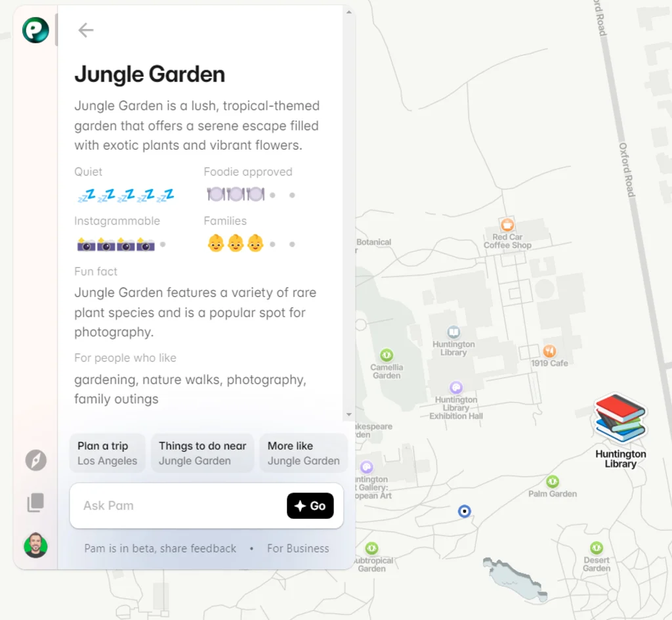The width and height of the screenshot is (672, 620).
Task: Click Things to do near Jungle Garden
Action: click(202, 453)
